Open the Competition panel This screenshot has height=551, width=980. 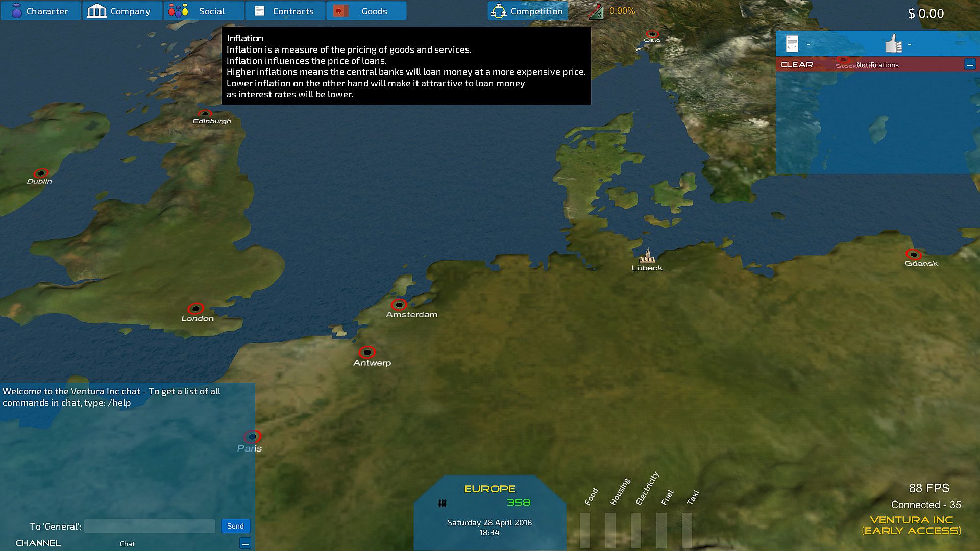point(528,11)
